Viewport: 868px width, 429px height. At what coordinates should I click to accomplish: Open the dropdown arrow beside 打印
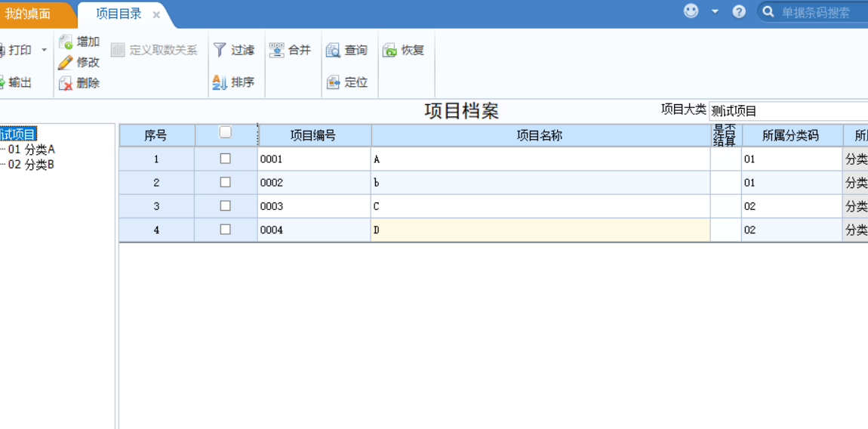(x=45, y=51)
